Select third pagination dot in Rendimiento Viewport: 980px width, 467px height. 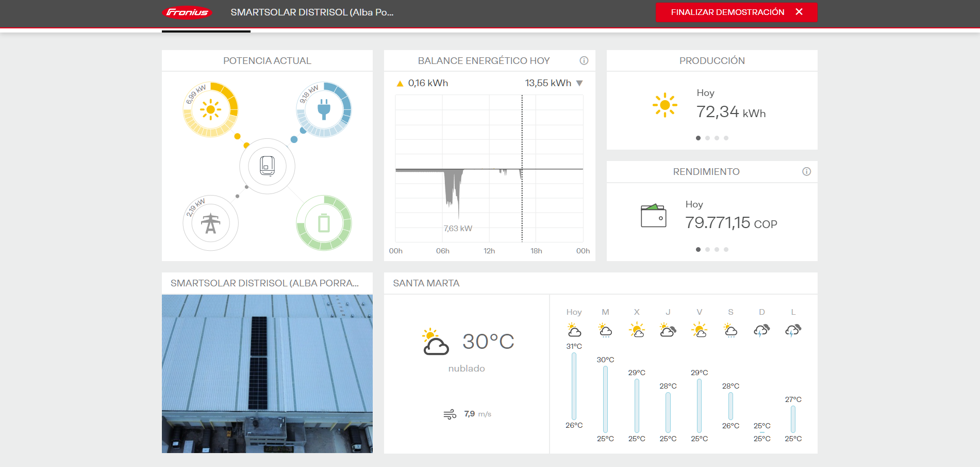tap(717, 250)
